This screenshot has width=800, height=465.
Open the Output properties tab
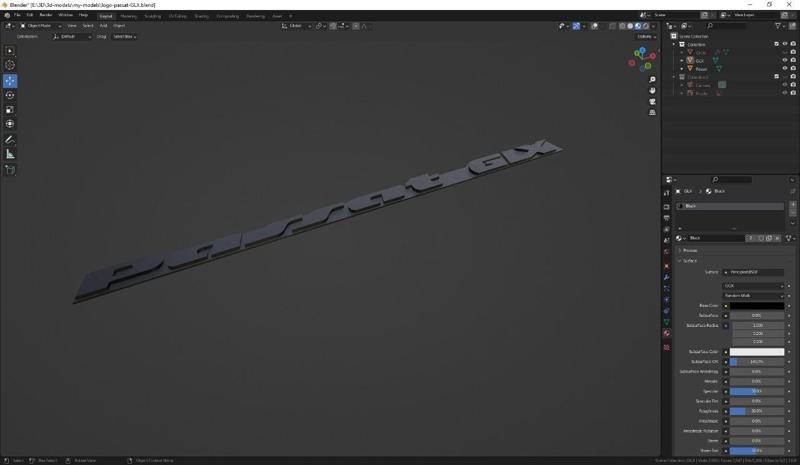[666, 218]
